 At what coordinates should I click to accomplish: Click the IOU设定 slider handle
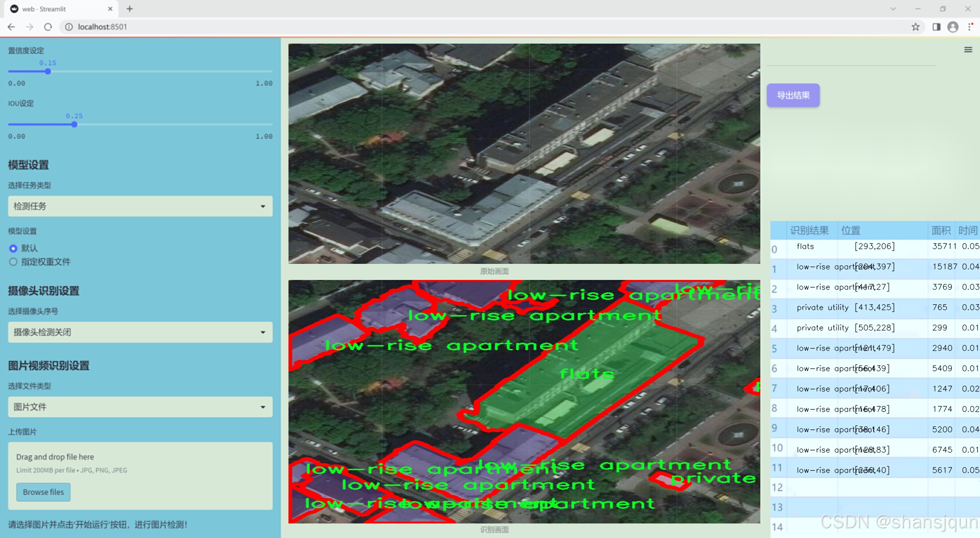point(74,124)
